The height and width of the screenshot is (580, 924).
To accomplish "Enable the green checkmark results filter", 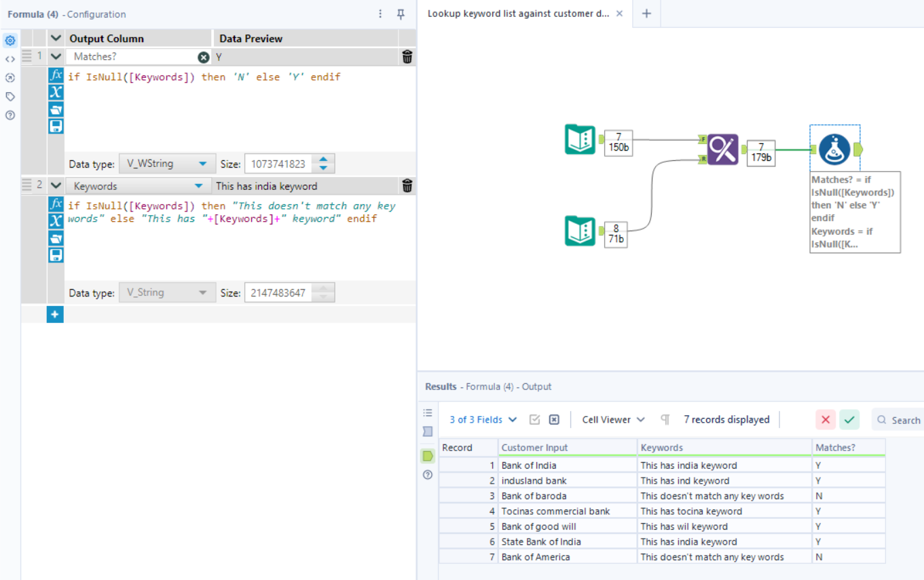I will [849, 419].
